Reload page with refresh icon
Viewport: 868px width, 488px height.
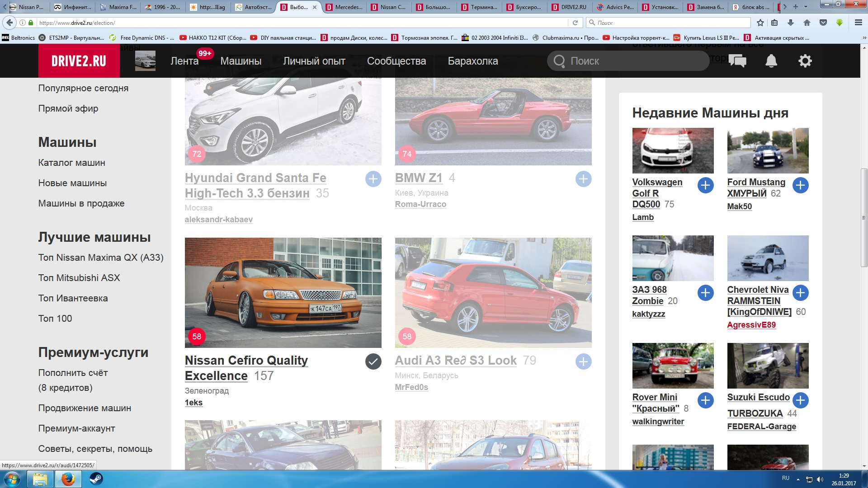pyautogui.click(x=575, y=23)
